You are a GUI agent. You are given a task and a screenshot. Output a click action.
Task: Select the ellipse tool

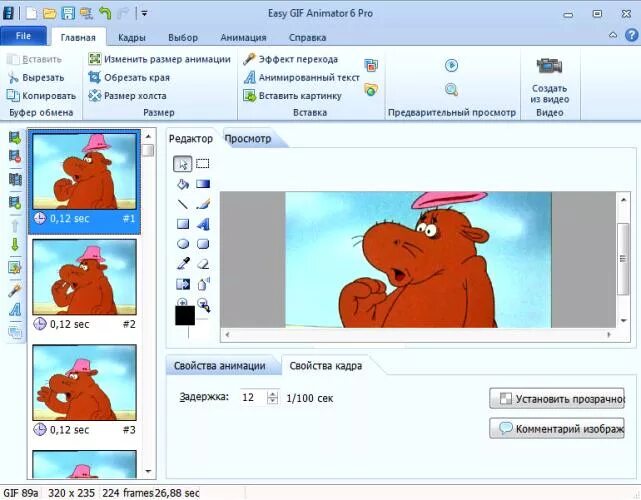tap(183, 244)
